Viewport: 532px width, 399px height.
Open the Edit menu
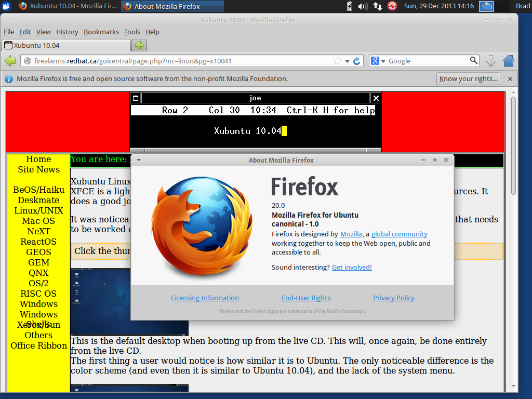click(x=25, y=32)
